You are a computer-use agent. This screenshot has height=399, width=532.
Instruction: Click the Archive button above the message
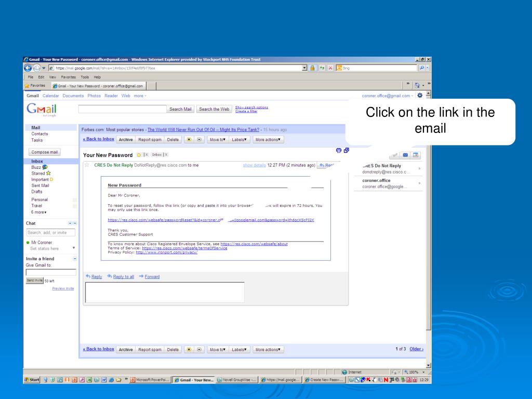pos(126,139)
